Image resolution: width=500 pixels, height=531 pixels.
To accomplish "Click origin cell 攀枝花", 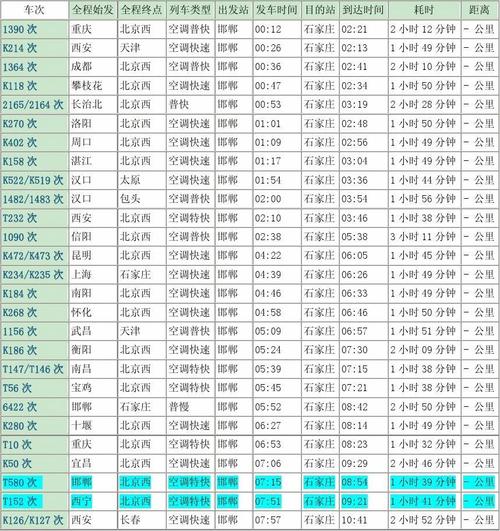I will (87, 86).
